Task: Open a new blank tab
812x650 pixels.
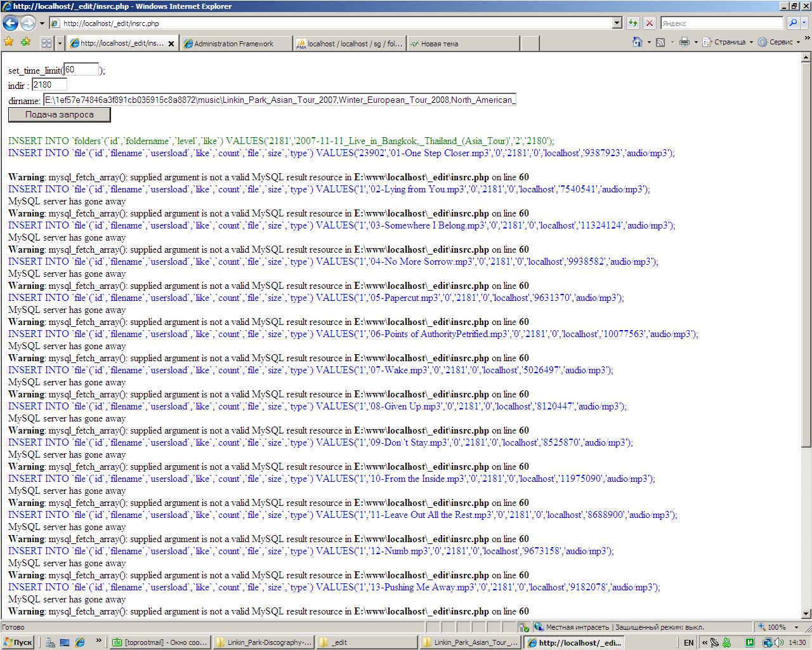Action: [x=530, y=44]
